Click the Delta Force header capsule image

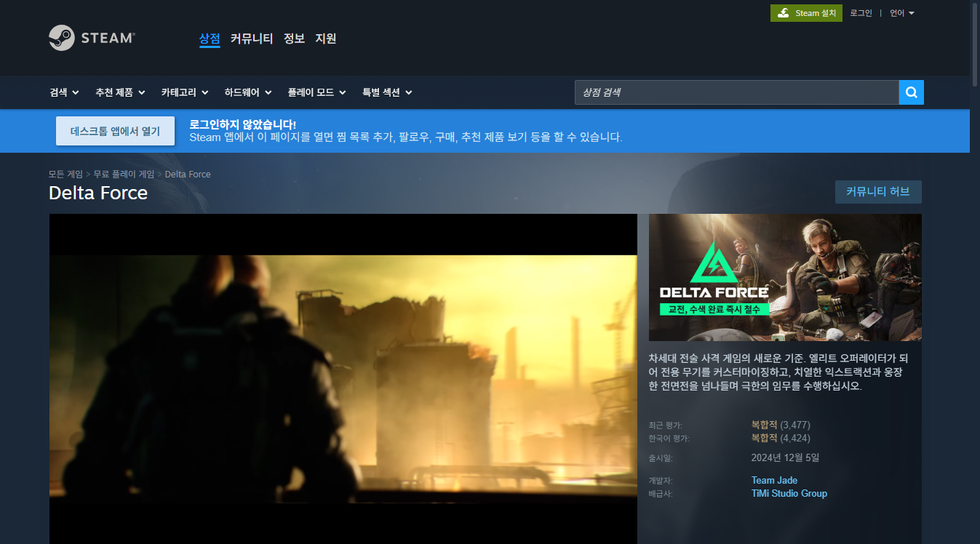pos(785,277)
